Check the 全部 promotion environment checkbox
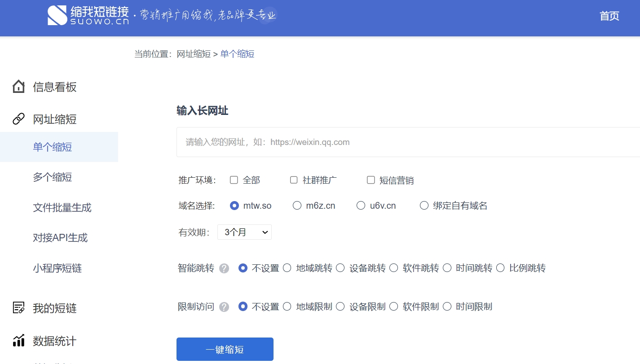Viewport: 640px width, 364px height. coord(234,180)
